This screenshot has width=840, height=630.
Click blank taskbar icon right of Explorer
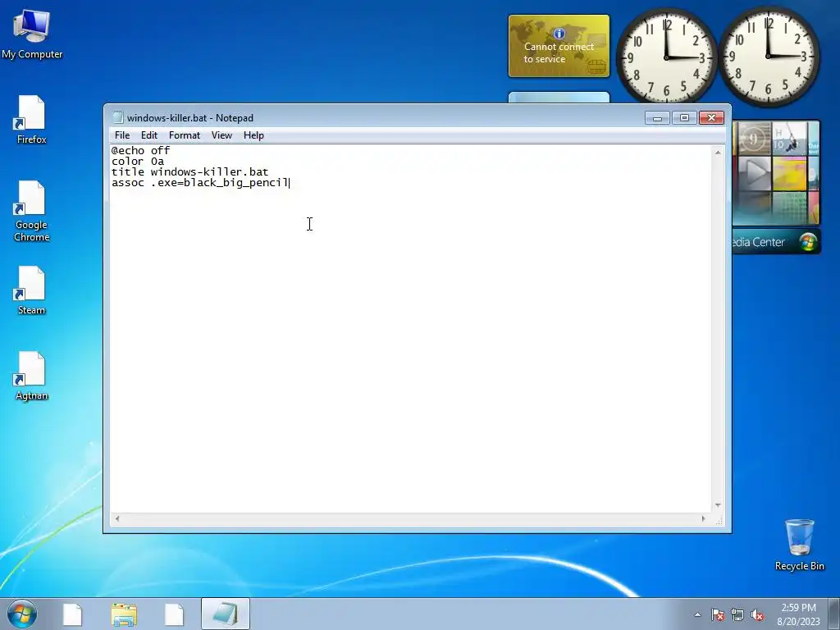[174, 614]
